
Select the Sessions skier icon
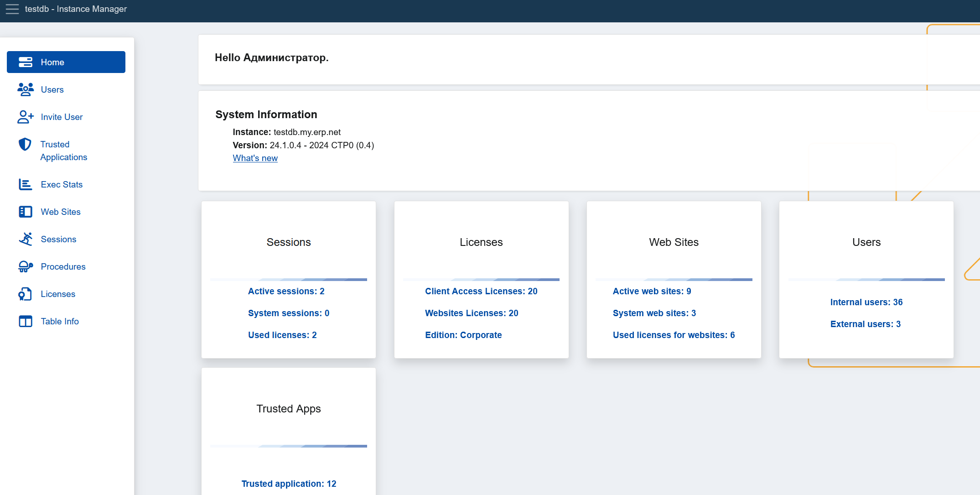(26, 239)
